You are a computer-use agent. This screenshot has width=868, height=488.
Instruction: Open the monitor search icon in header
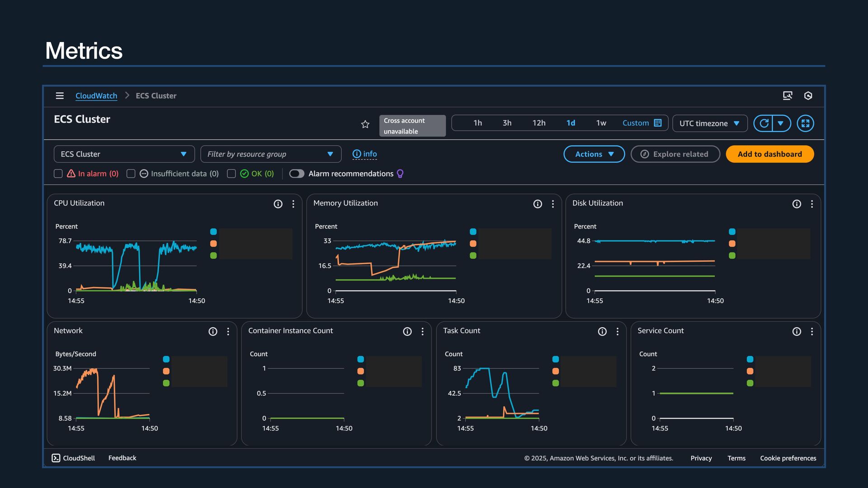coord(788,96)
